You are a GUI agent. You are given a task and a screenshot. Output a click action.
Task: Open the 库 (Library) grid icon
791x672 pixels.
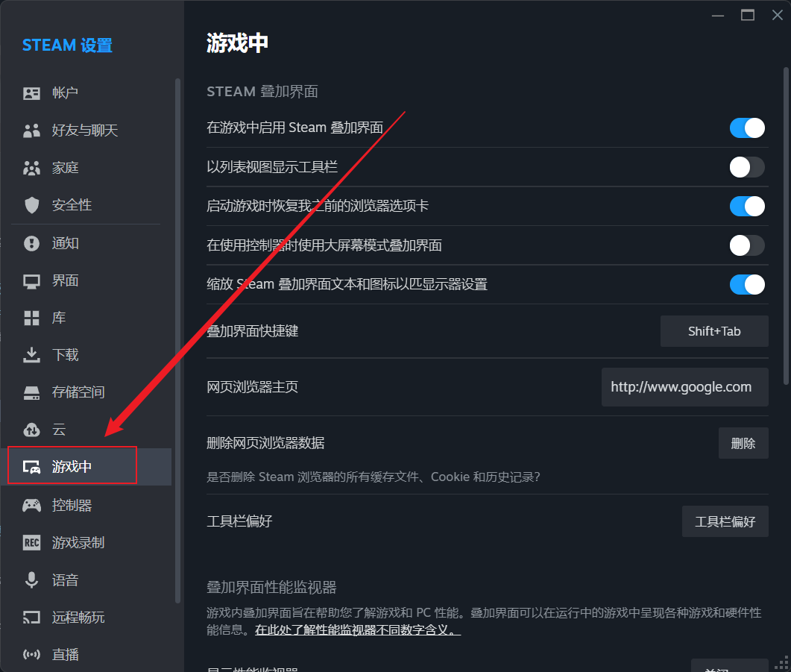pos(31,318)
